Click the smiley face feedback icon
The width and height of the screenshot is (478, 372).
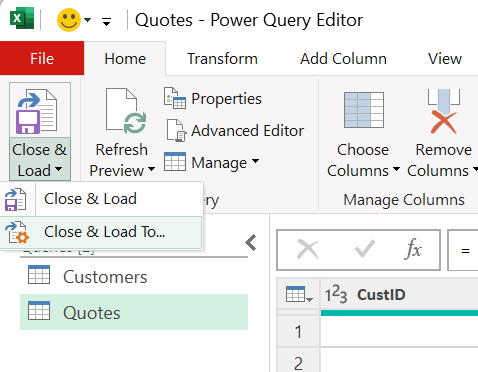69,20
